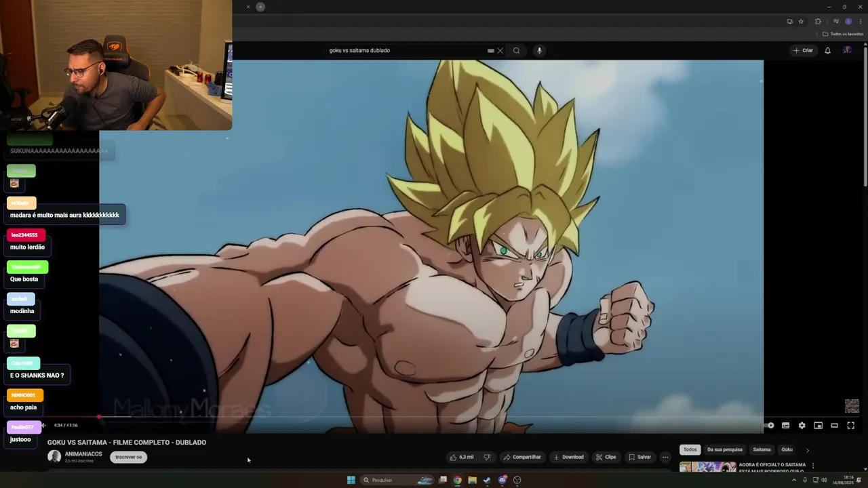Clear the YouTube search box text
The height and width of the screenshot is (488, 868).
[x=500, y=50]
